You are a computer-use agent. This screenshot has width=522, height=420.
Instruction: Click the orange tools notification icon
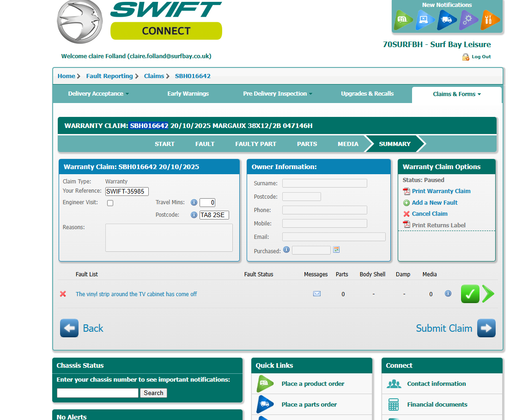point(490,20)
